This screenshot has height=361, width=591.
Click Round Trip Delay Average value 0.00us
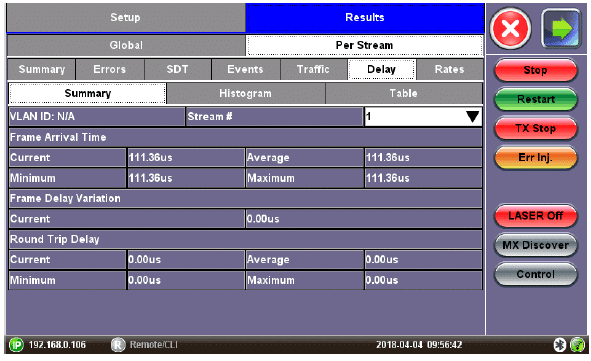point(423,260)
